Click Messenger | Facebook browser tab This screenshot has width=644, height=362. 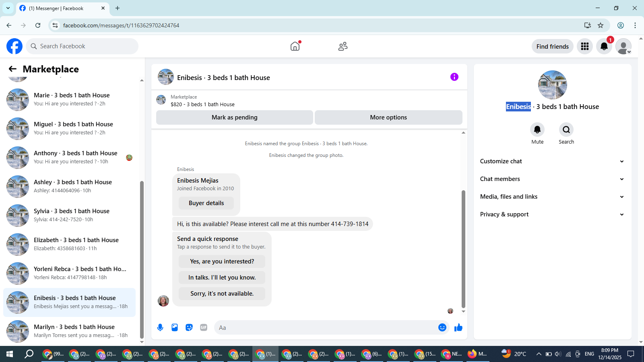click(x=62, y=8)
